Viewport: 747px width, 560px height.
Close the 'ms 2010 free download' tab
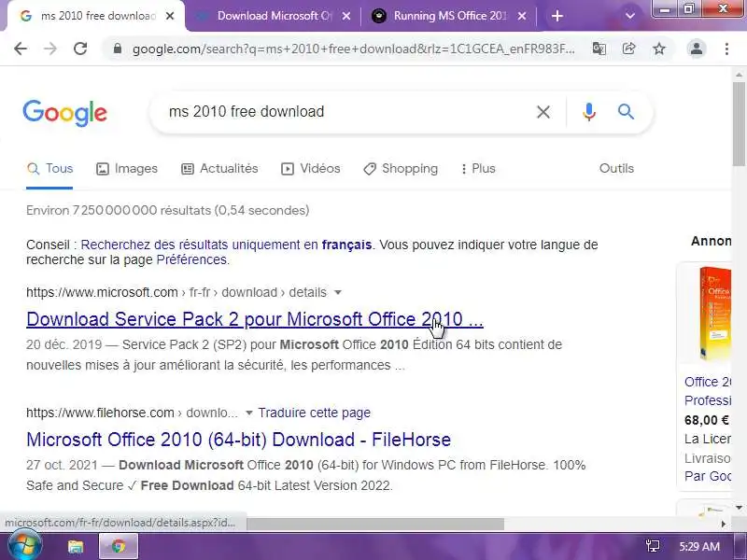click(x=170, y=16)
